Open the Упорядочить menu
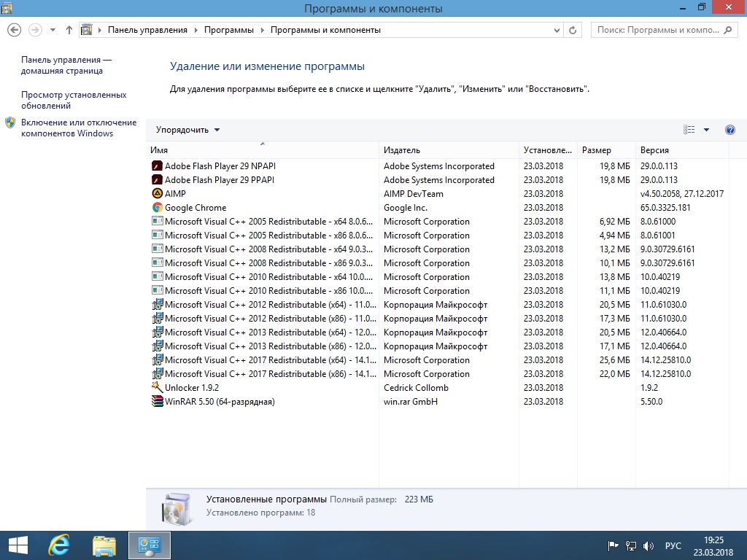The width and height of the screenshot is (747, 560). [x=187, y=130]
